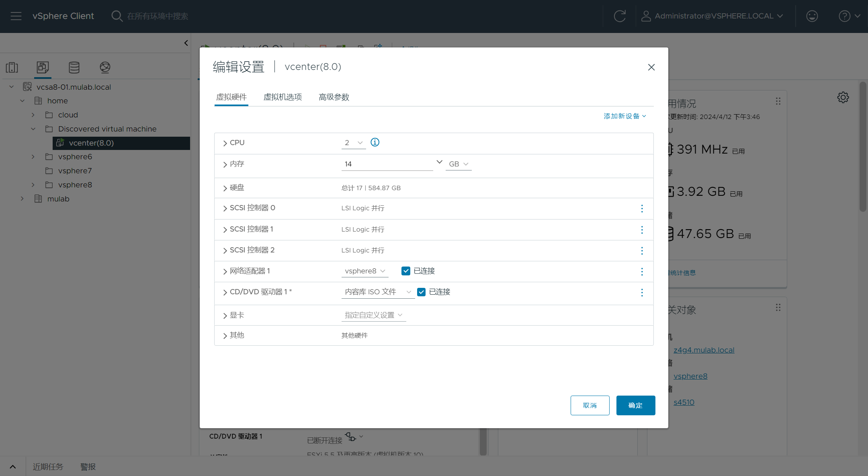Open 指定自定义设置 video card dropdown
Screen dimensions: 868x476
[x=374, y=315]
